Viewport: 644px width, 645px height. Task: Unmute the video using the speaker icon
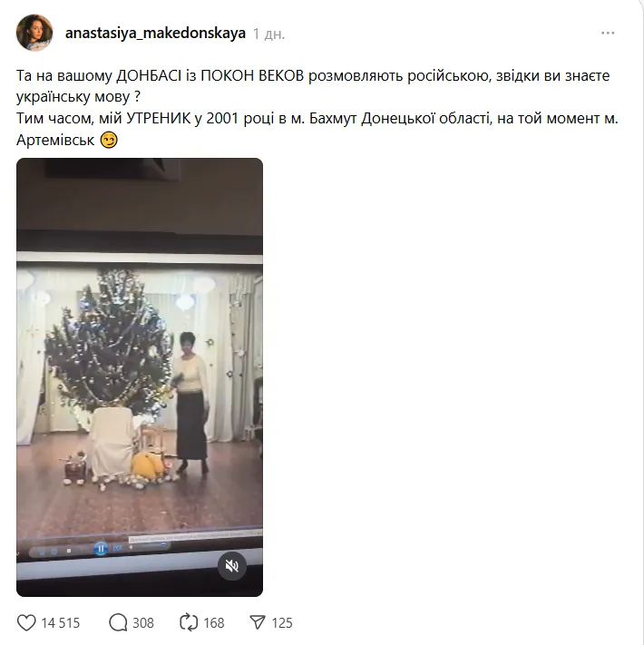tap(232, 566)
